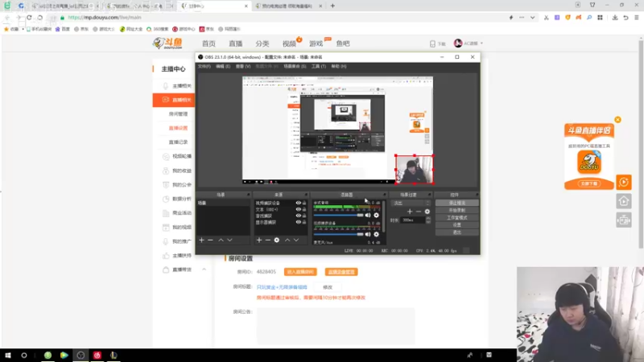Remove the selected source with the minus icon

268,240
